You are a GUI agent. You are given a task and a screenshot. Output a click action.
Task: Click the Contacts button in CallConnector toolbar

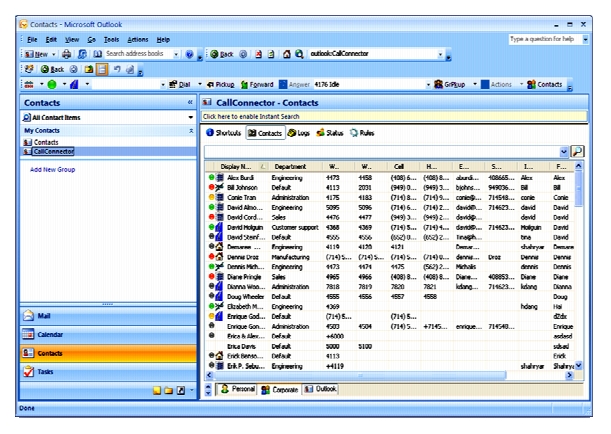tap(544, 84)
